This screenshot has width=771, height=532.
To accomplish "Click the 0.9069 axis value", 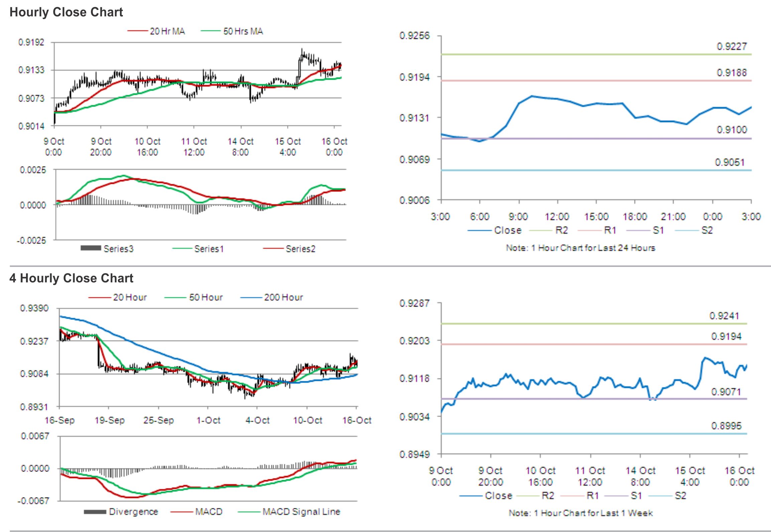I will coord(414,159).
